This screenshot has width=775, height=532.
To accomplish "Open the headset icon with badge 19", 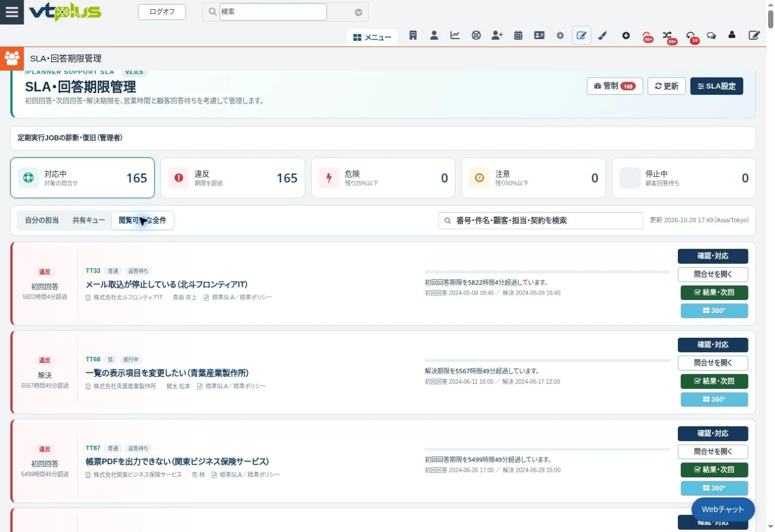I will coord(691,36).
